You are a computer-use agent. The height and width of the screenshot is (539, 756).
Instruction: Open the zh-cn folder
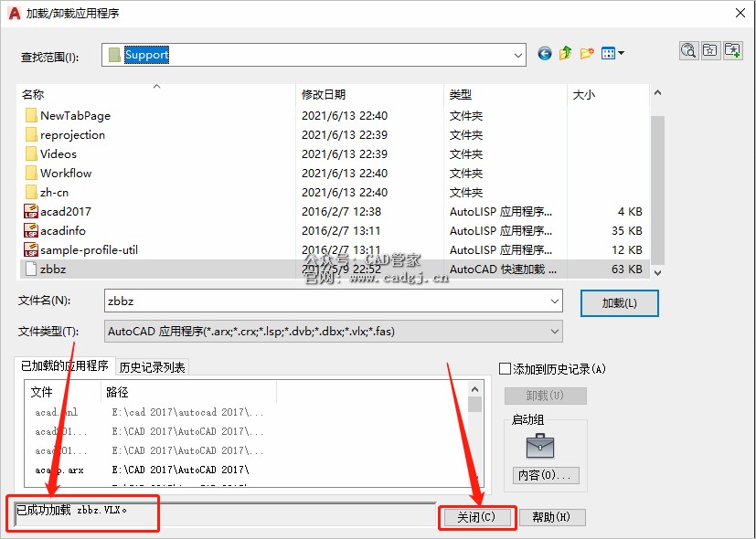(47, 193)
